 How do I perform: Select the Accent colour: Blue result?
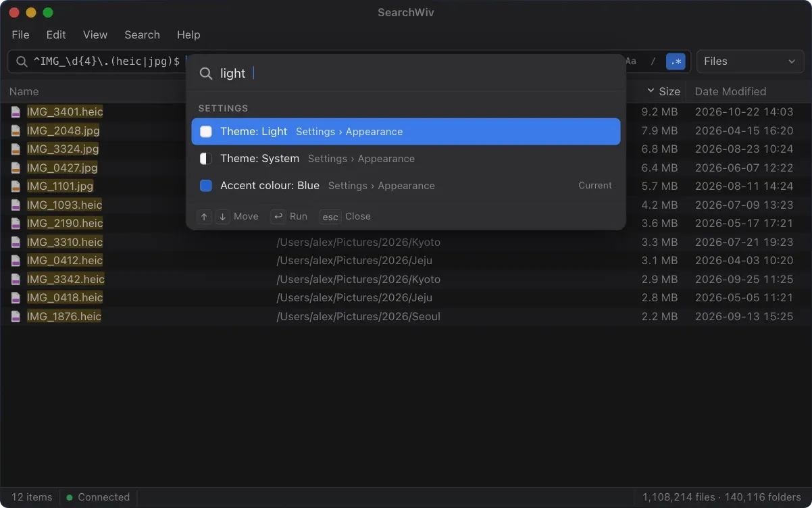406,186
